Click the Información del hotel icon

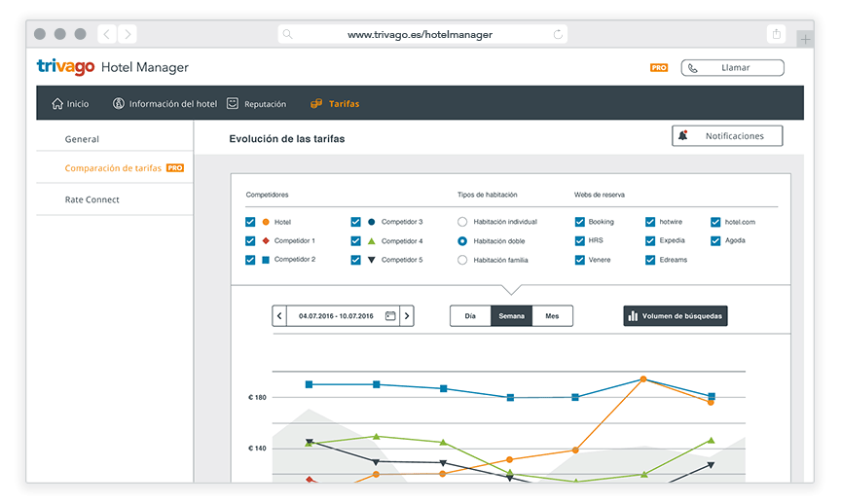119,103
